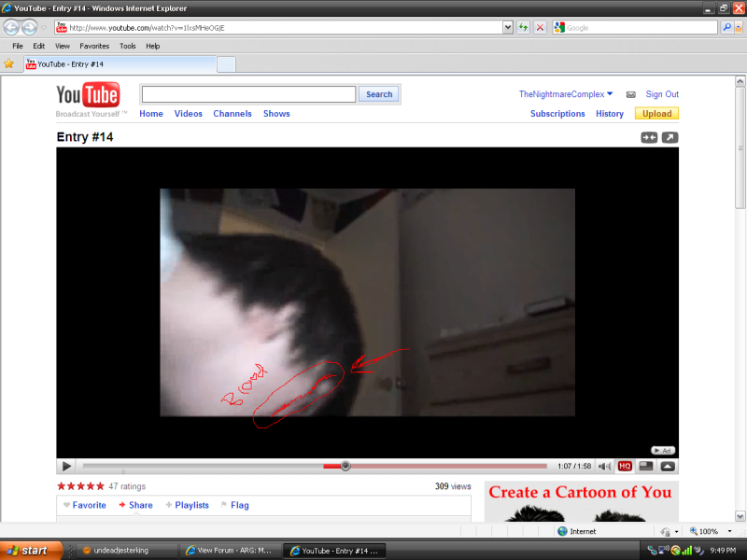Click the Favorites star icon
747x560 pixels.
(x=8, y=63)
